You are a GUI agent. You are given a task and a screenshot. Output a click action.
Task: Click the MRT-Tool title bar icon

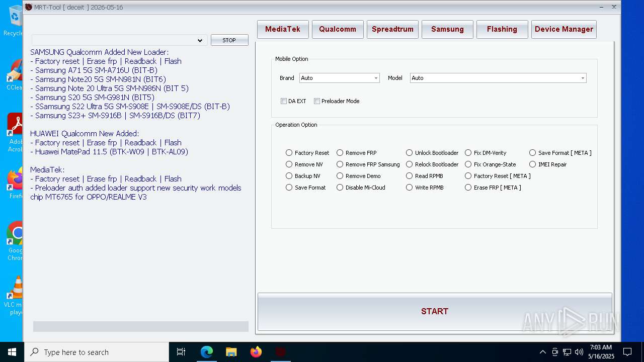(29, 7)
